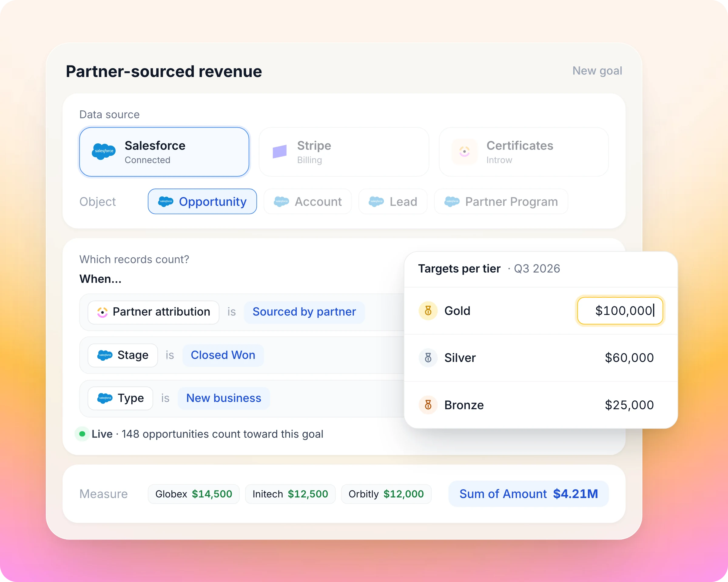Click the Certificates Introw logo icon
Image resolution: width=728 pixels, height=582 pixels.
[x=464, y=152]
